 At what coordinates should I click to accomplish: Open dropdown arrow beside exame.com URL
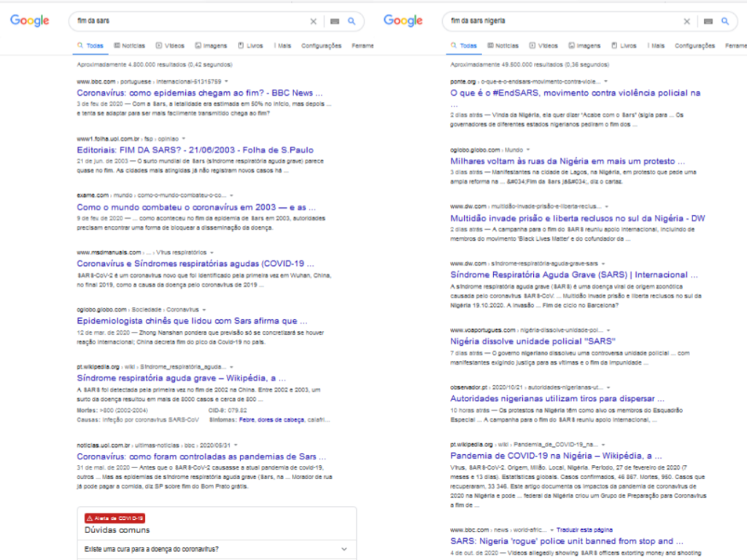[x=231, y=195]
